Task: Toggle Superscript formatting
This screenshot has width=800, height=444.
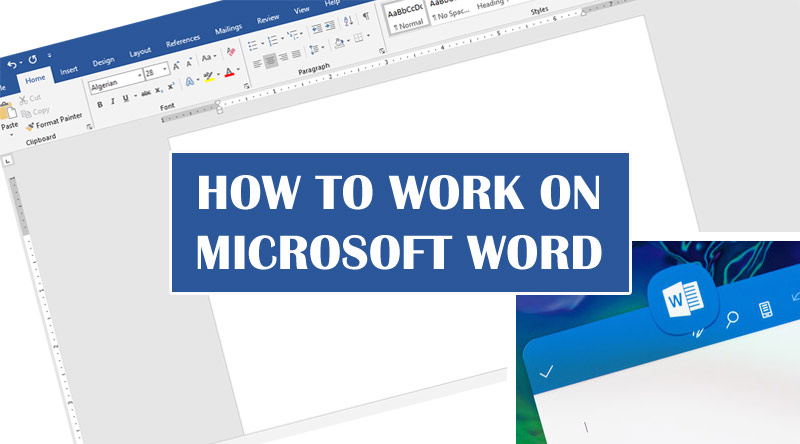Action: 171,87
